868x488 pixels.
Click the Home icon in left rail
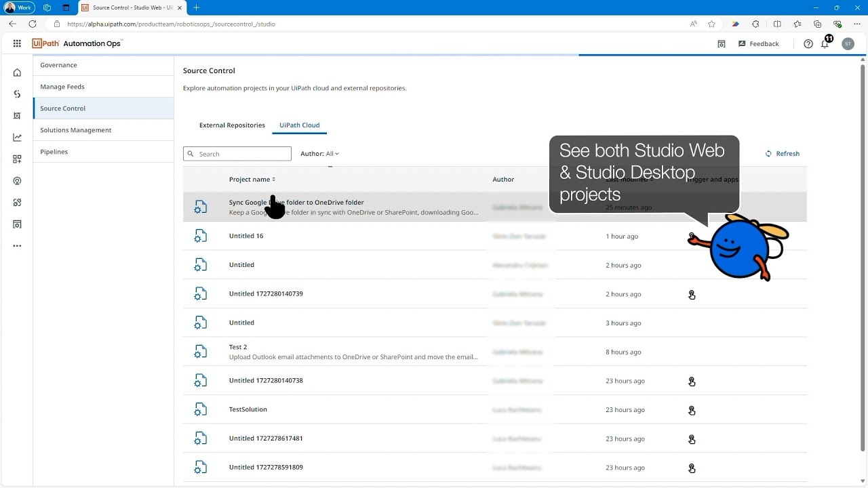pyautogui.click(x=17, y=73)
